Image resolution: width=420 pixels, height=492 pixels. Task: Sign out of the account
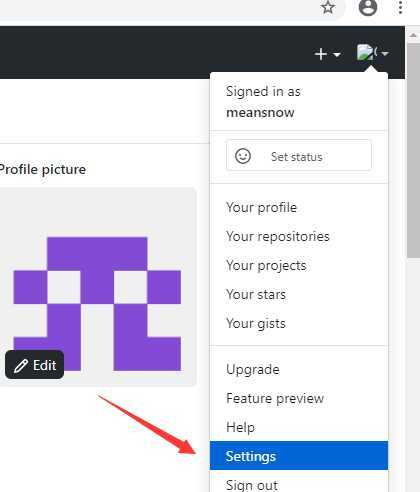coord(252,484)
